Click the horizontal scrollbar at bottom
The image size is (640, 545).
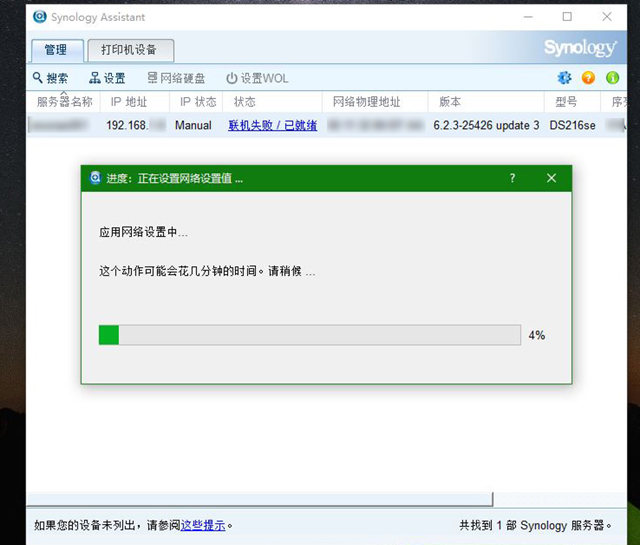point(260,499)
